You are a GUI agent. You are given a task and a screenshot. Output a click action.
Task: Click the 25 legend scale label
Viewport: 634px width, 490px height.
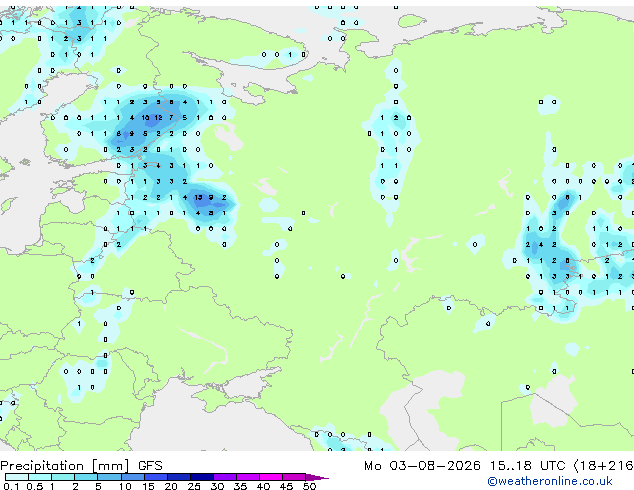(x=194, y=486)
